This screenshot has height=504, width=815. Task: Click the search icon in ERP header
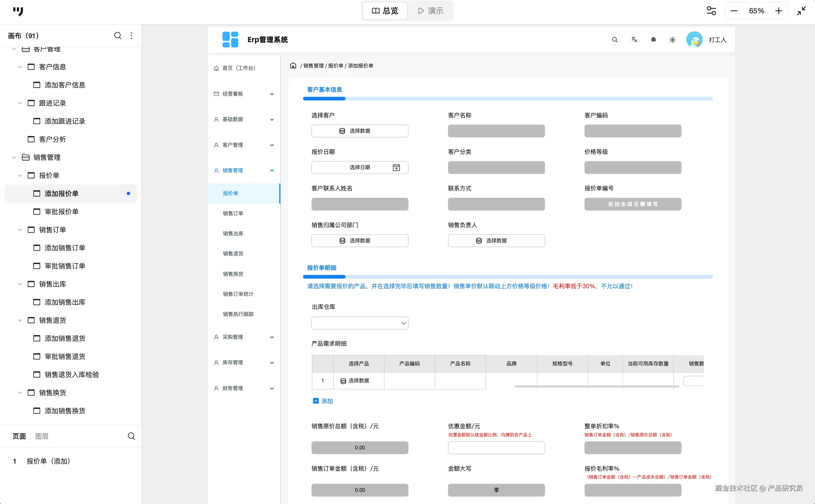pos(615,40)
